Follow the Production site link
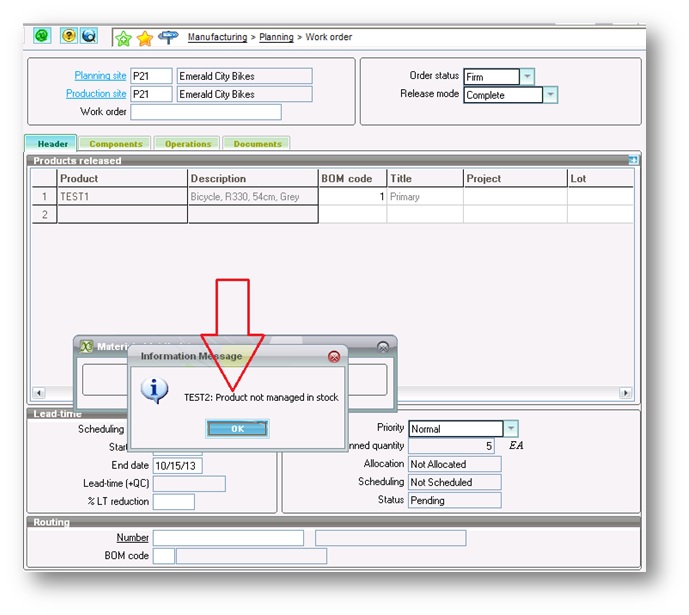The height and width of the screenshot is (615, 689). [x=96, y=94]
